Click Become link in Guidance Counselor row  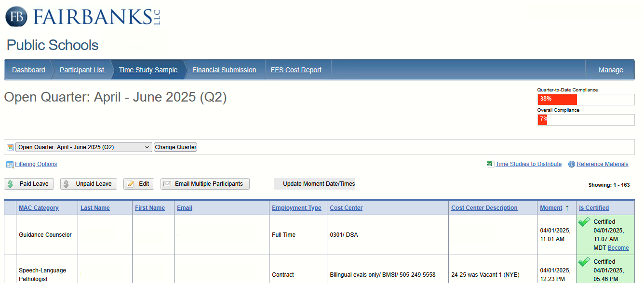click(618, 248)
